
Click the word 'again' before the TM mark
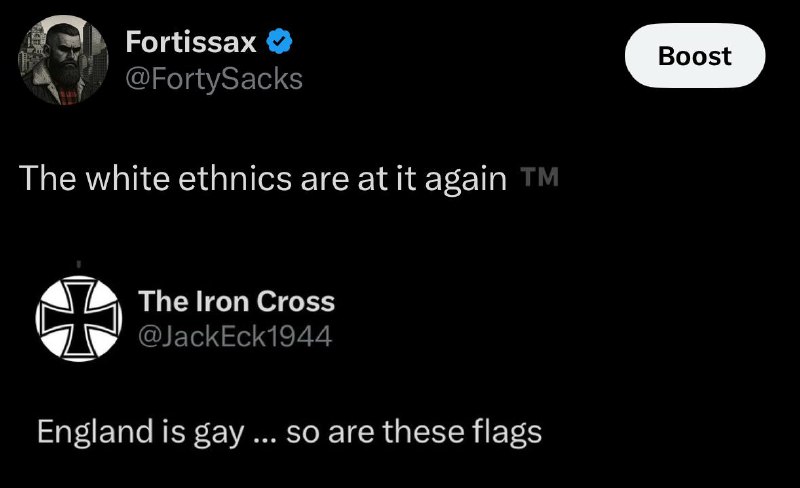[465, 180]
